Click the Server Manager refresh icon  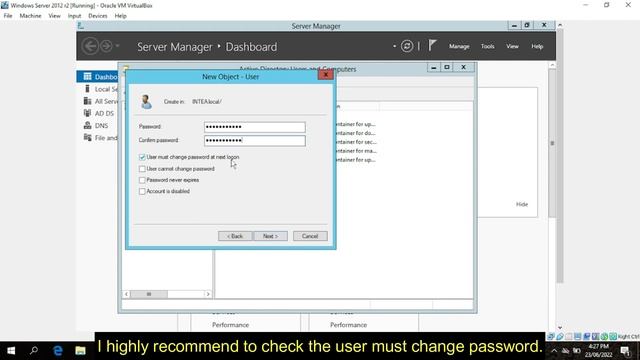tap(407, 46)
